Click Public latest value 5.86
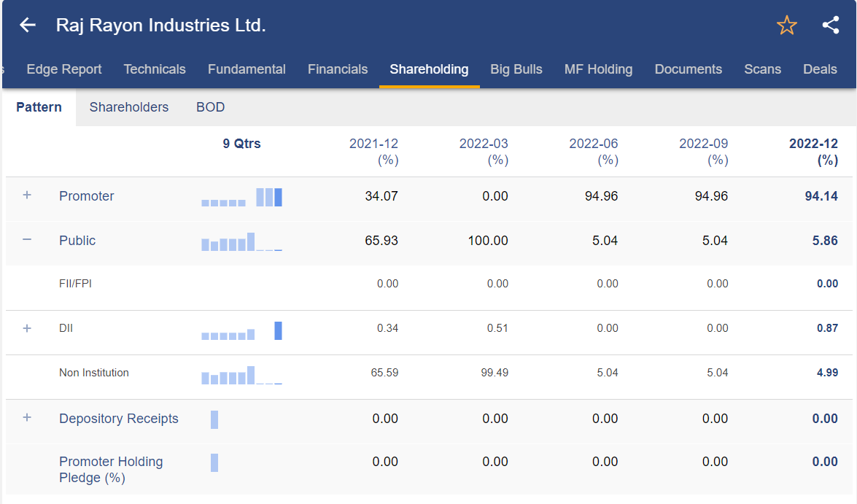The width and height of the screenshot is (857, 504). [x=825, y=241]
